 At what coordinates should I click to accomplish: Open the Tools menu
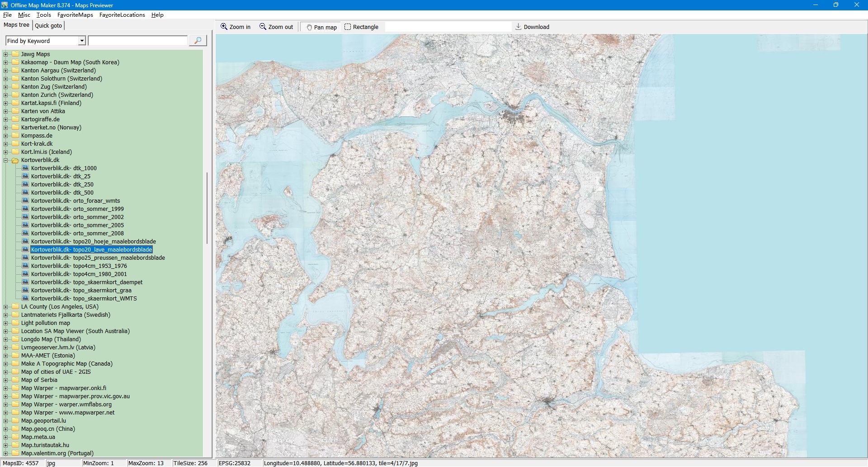(x=44, y=15)
